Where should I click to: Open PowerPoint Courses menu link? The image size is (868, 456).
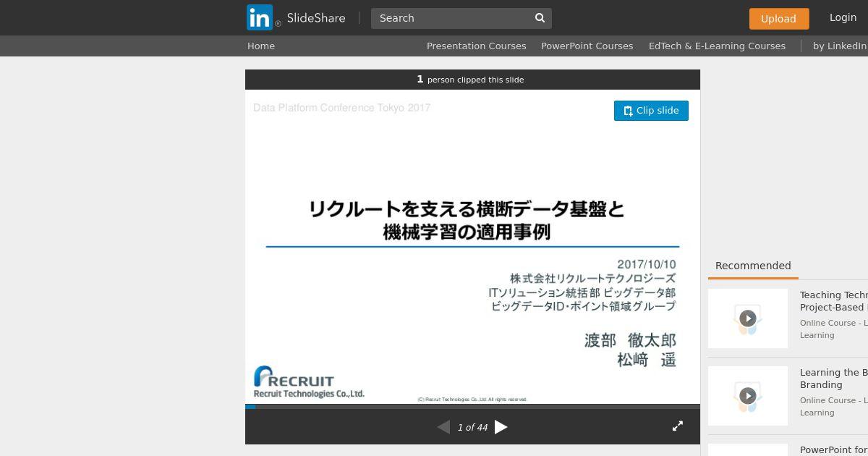(x=587, y=46)
